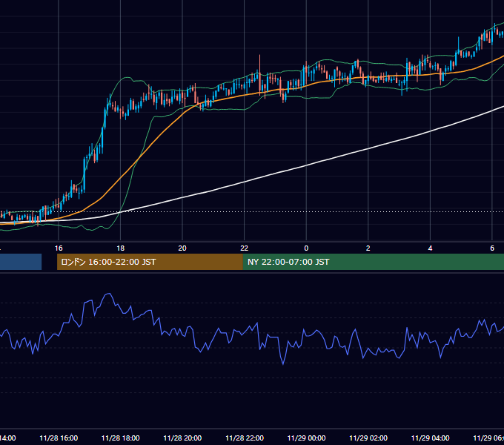Screen dimensions: 504x445
Task: Click the 11/29 02:00 date label
Action: pyautogui.click(x=368, y=438)
